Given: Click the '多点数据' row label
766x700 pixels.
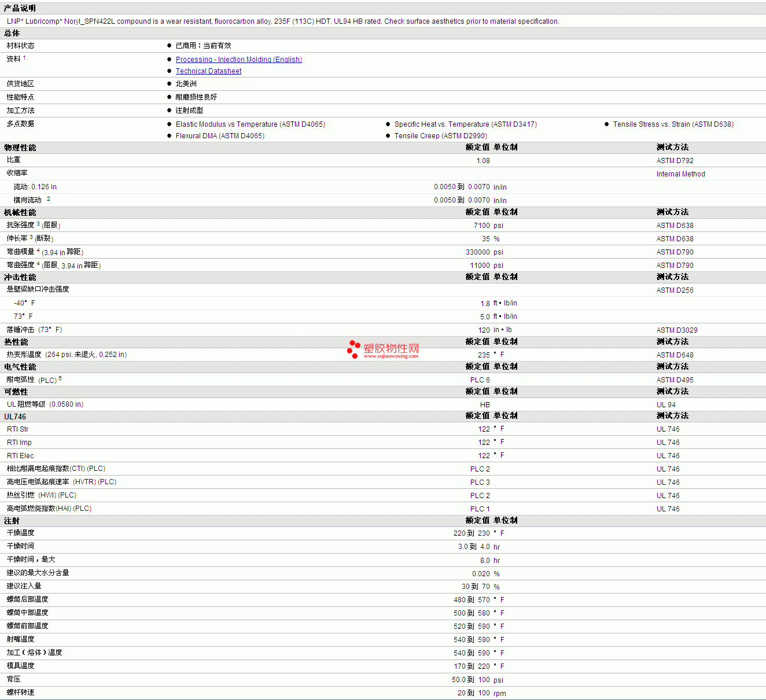Looking at the screenshot, I should 21,124.
